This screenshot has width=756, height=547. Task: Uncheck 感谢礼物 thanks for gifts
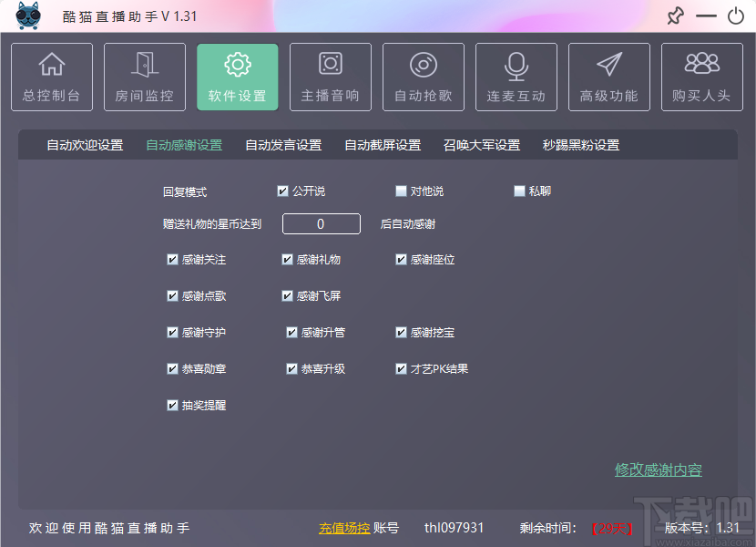pos(287,259)
